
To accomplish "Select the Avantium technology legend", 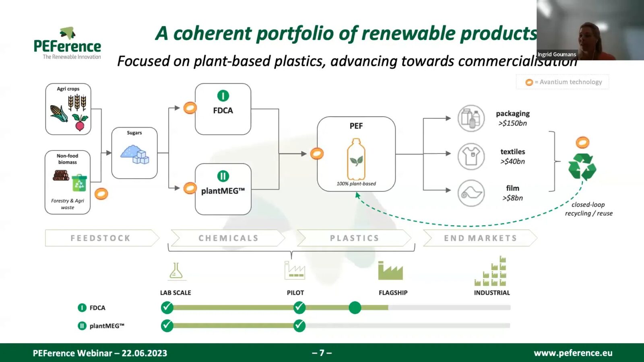I will tap(562, 82).
